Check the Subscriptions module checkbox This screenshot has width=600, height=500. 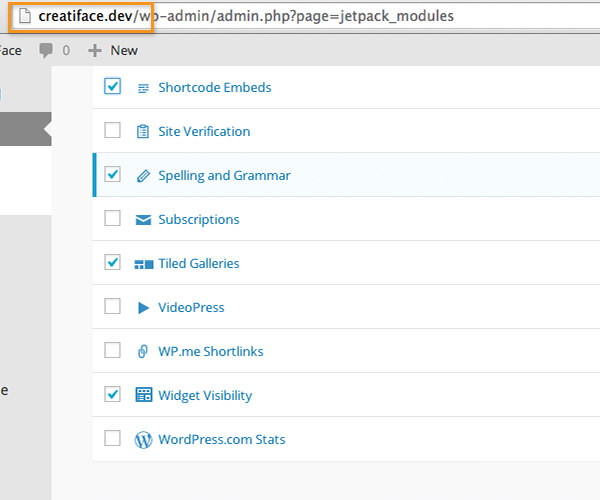pyautogui.click(x=112, y=218)
